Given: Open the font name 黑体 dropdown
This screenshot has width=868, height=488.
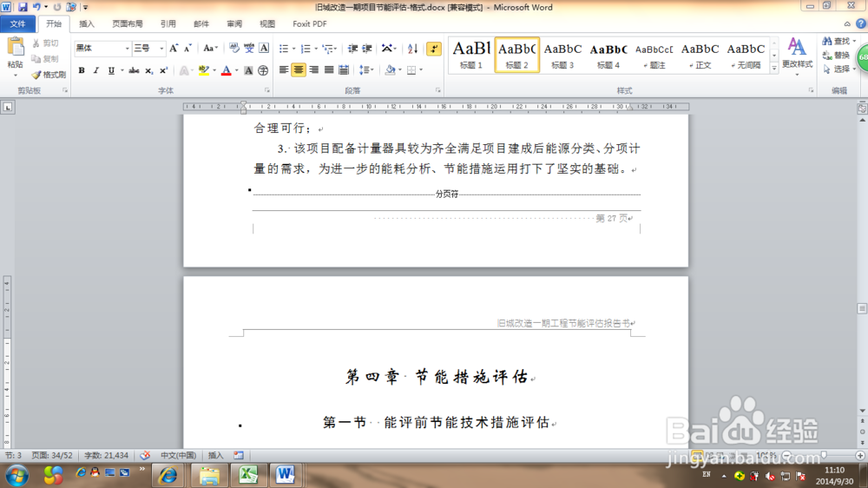Looking at the screenshot, I should 127,49.
